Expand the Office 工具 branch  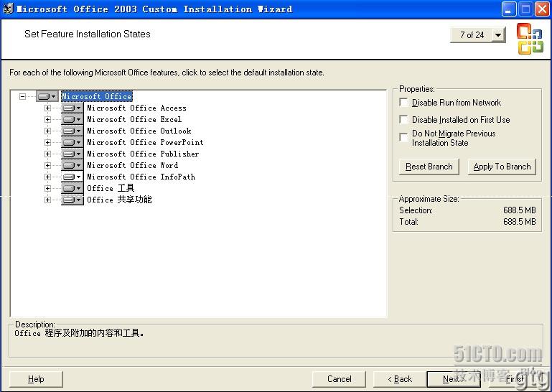(x=47, y=188)
